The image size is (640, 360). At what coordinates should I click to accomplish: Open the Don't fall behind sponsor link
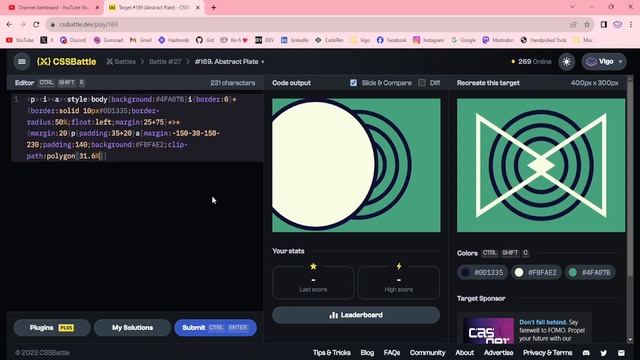click(543, 322)
